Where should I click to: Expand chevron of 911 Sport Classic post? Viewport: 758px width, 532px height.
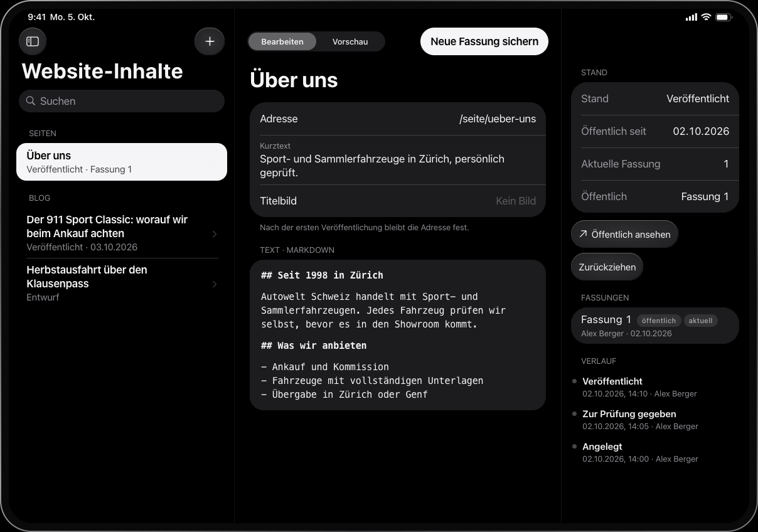[x=215, y=233]
